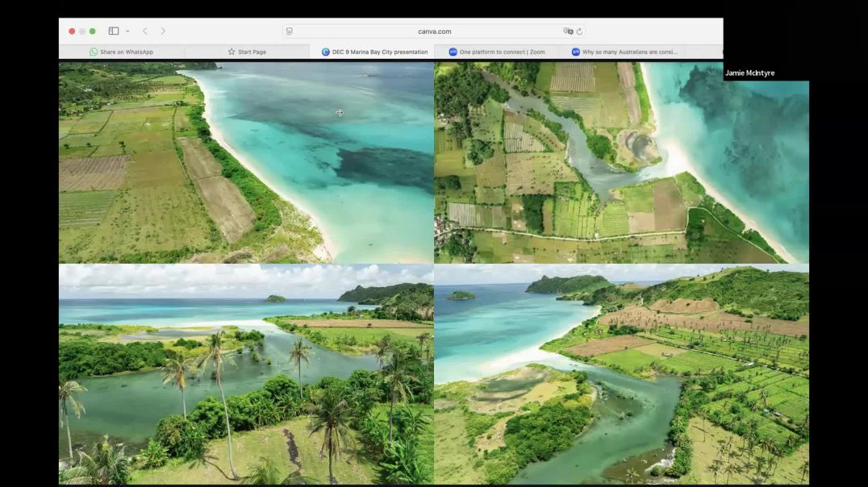This screenshot has height=487, width=868.
Task: Reload the canva.com page
Action: point(579,31)
